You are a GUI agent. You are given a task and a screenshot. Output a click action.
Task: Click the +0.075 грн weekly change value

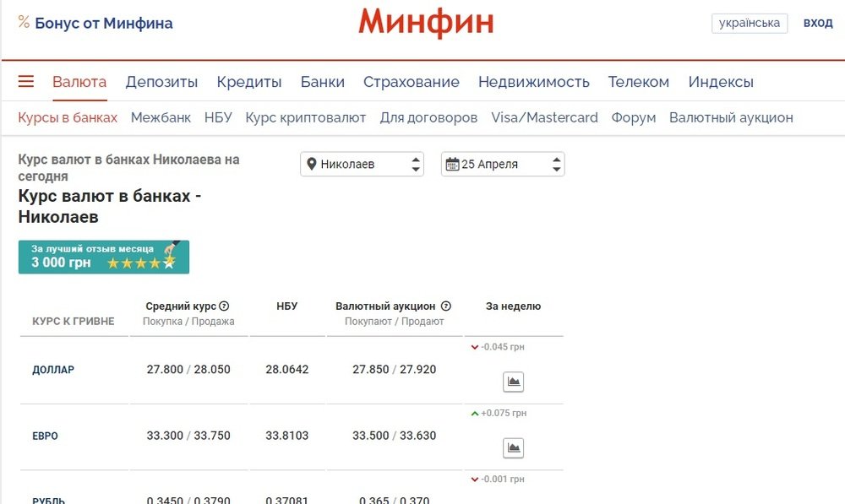pos(504,413)
